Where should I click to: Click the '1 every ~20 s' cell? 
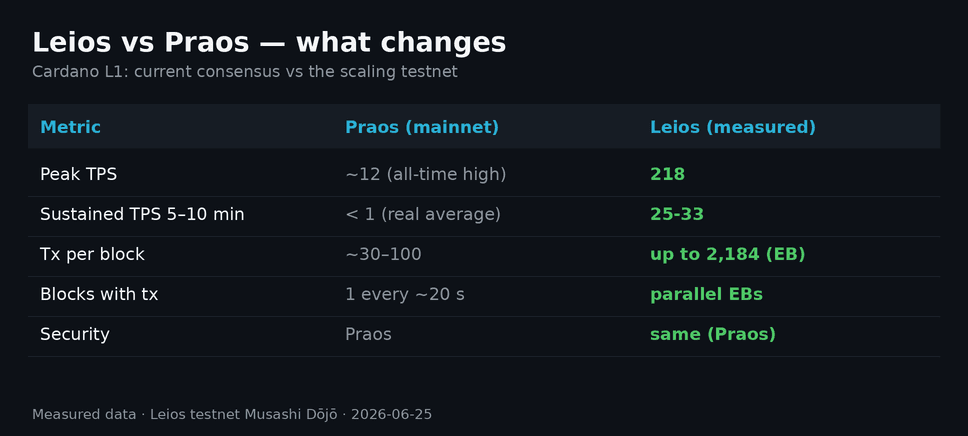click(x=405, y=295)
